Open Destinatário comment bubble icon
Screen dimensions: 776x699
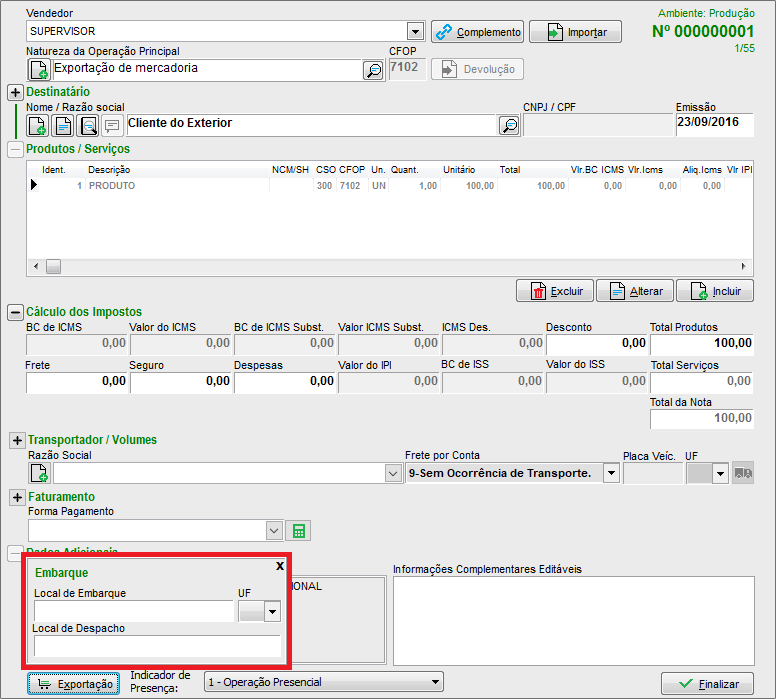coord(112,125)
